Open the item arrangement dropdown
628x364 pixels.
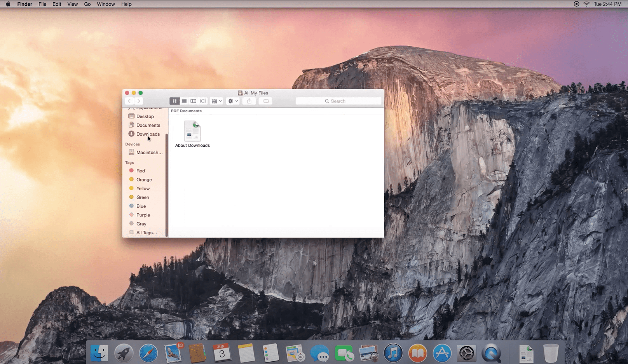coord(216,101)
